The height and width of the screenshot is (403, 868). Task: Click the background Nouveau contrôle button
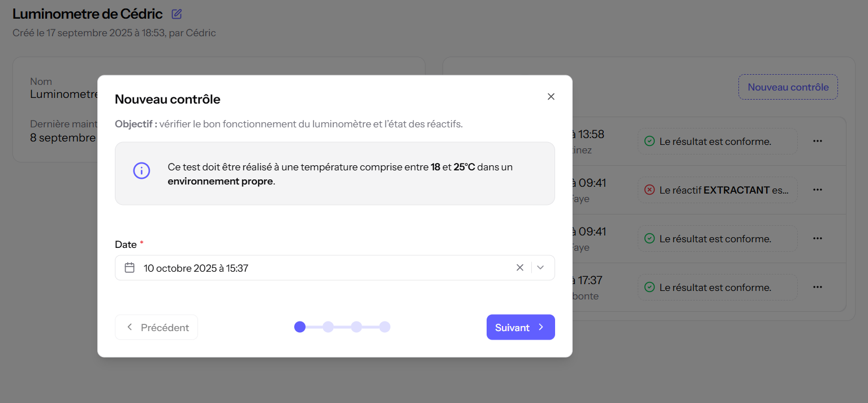click(x=788, y=87)
